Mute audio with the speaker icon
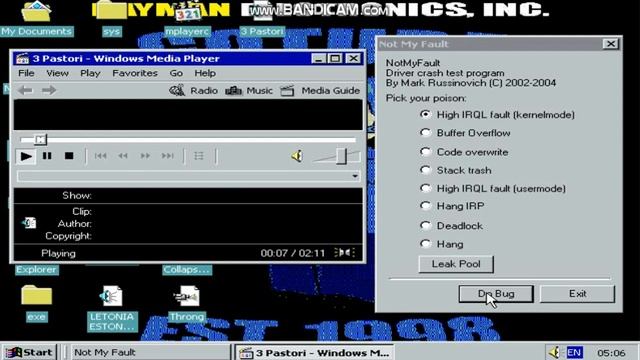Screen dimensions: 640x360 click(297, 156)
